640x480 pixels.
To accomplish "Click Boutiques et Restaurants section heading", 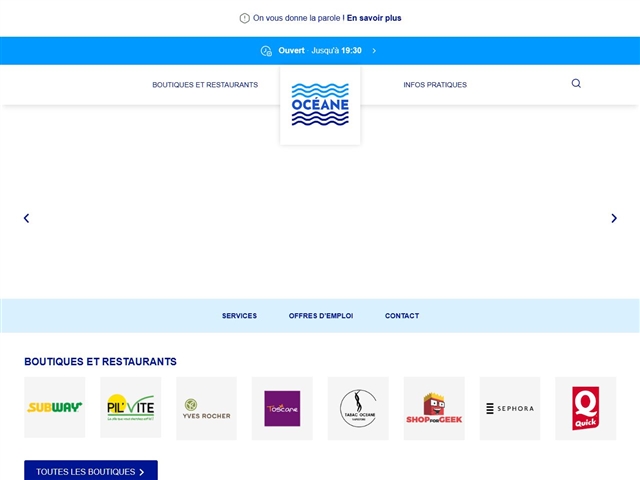I will click(100, 362).
